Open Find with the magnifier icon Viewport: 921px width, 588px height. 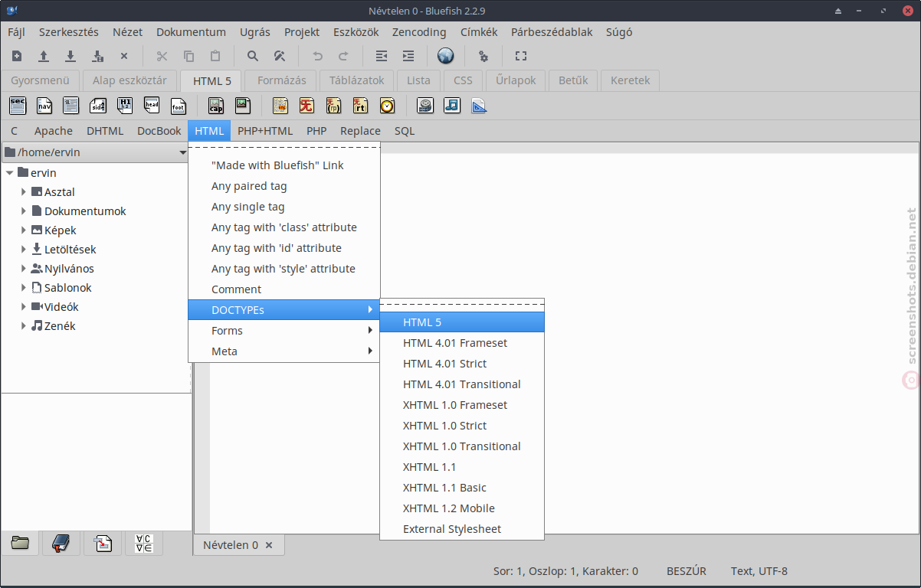coord(253,56)
